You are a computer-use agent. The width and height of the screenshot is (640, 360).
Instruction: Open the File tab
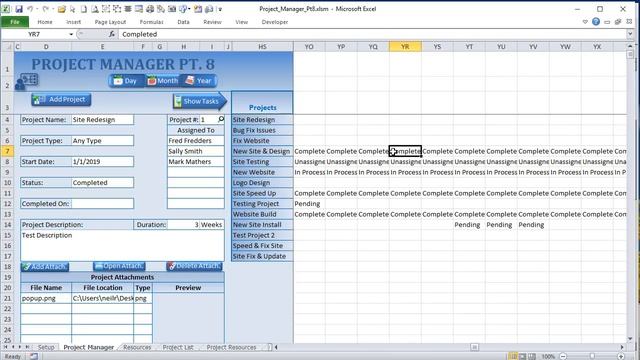pos(15,22)
